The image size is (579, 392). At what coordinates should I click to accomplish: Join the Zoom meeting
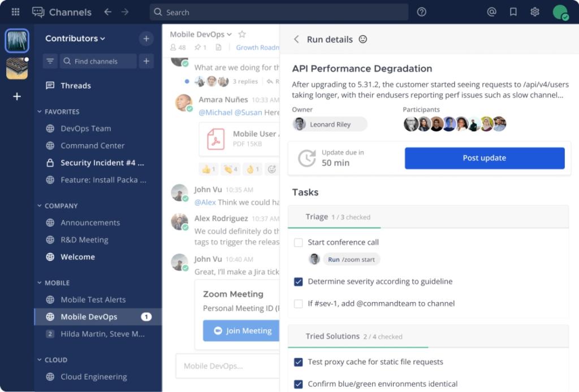click(x=240, y=331)
